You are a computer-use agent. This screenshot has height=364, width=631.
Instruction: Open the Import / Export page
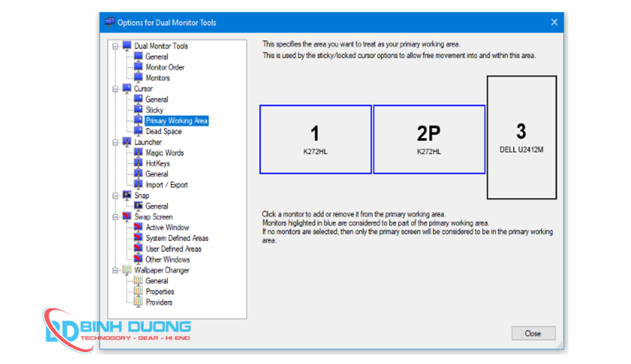point(166,185)
